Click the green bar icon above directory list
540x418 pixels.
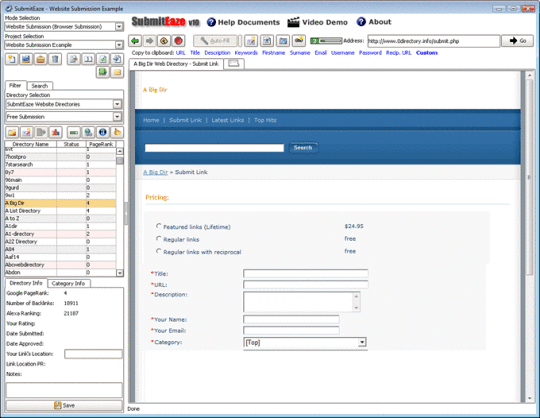point(74,132)
